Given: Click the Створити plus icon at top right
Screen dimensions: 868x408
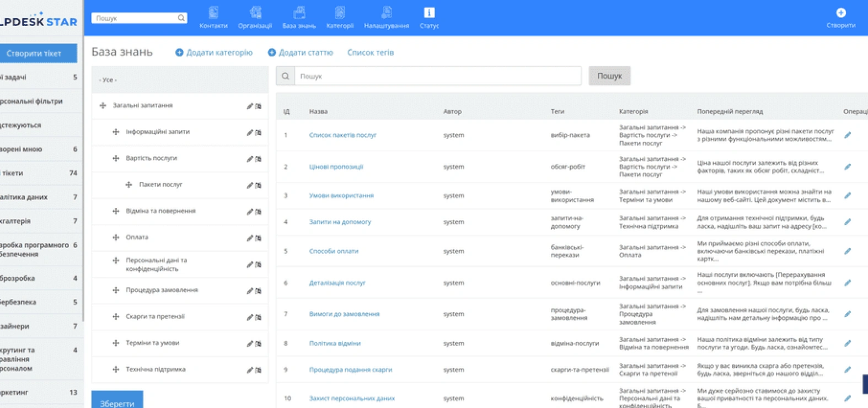Looking at the screenshot, I should click(840, 13).
